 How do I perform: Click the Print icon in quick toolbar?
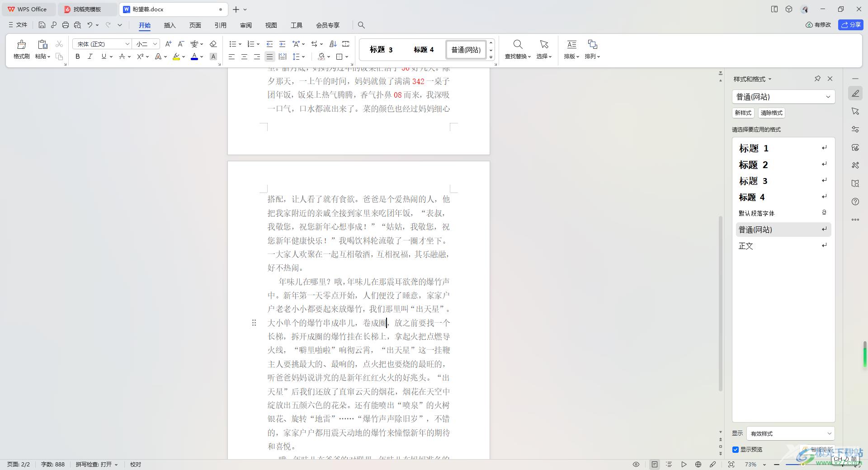[x=66, y=25]
